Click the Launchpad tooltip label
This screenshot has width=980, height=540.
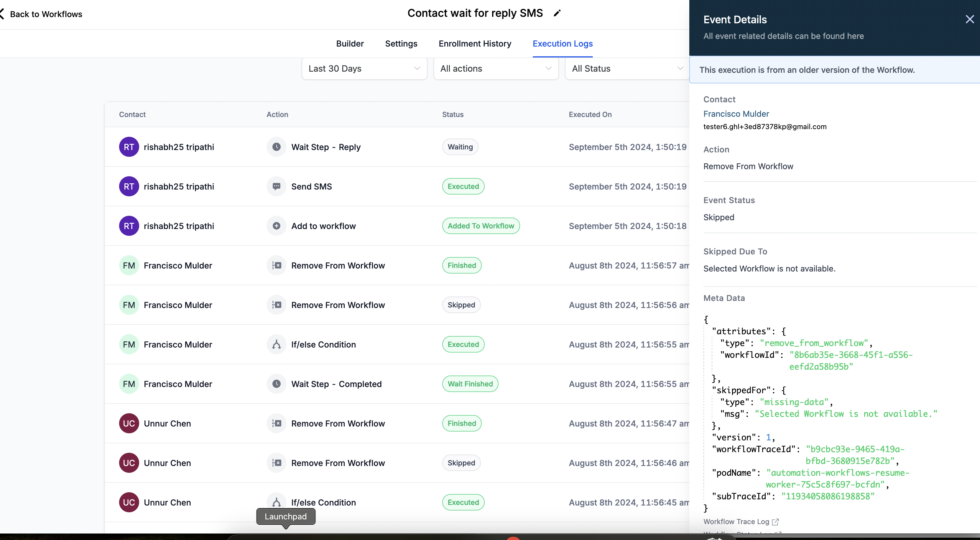(x=286, y=516)
